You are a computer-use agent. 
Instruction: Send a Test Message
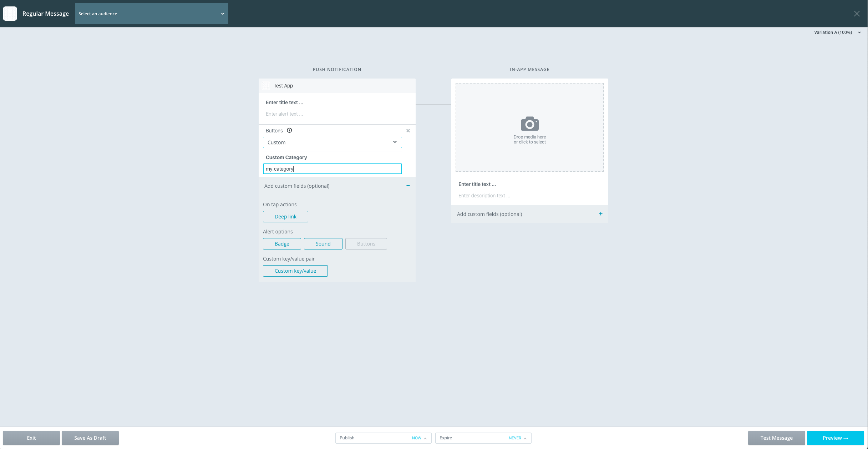point(776,438)
